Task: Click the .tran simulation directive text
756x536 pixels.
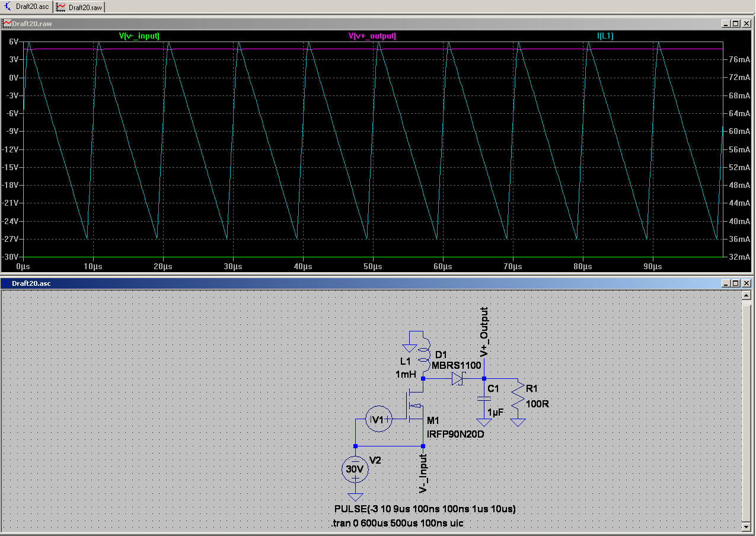Action: point(397,523)
